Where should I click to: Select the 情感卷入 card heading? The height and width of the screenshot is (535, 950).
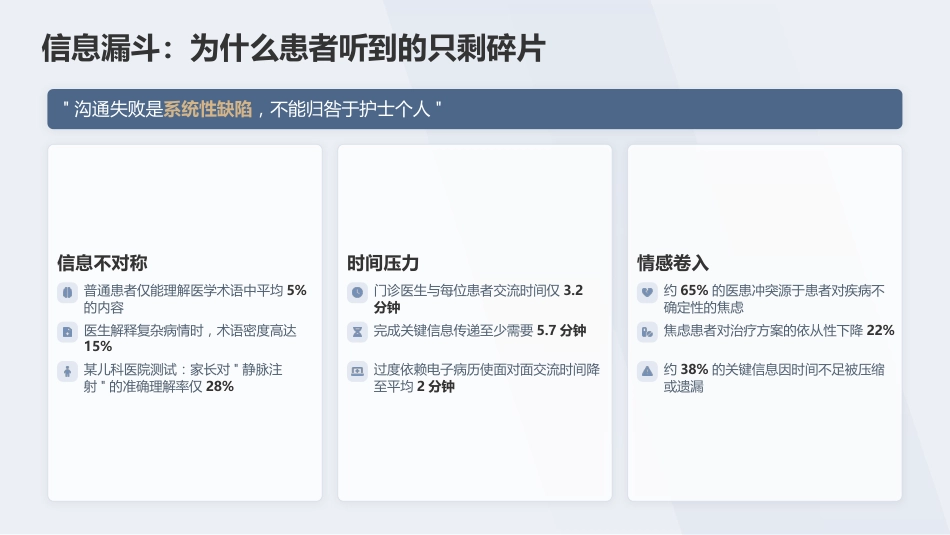click(673, 263)
